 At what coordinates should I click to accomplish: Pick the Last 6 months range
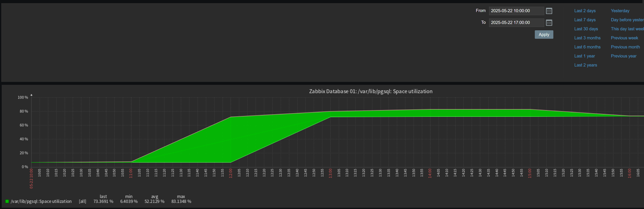(x=587, y=47)
